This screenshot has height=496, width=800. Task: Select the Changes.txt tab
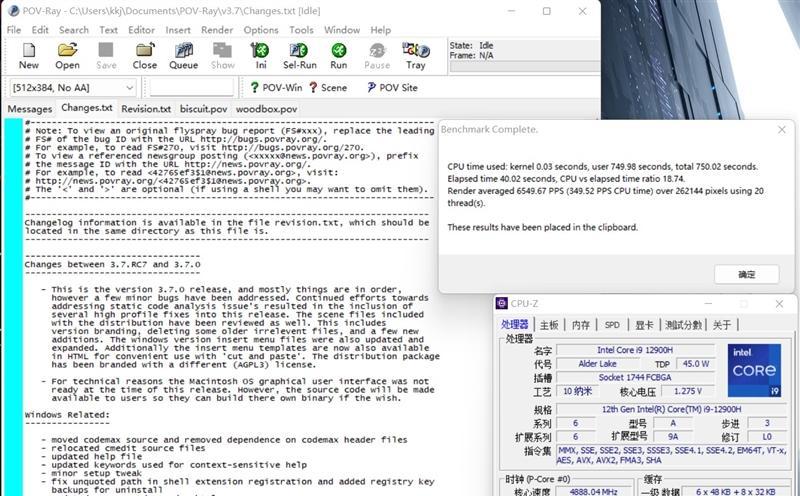(x=87, y=108)
